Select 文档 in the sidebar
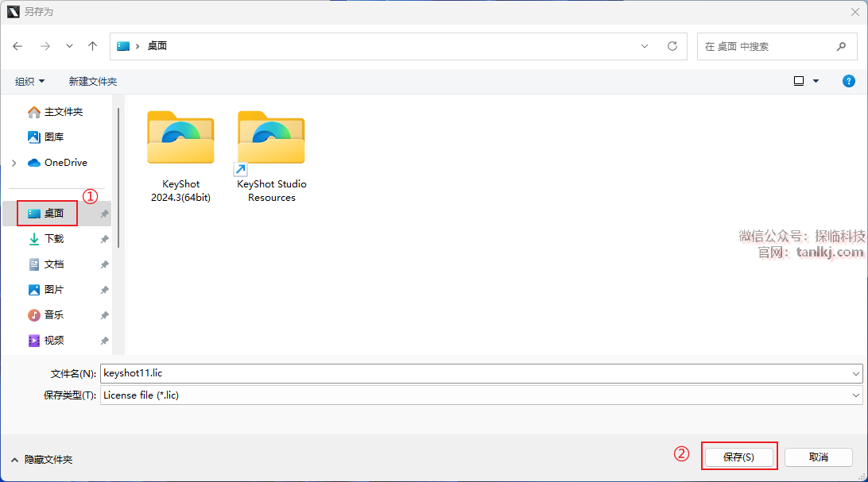Viewport: 868px width, 482px height. point(46,264)
